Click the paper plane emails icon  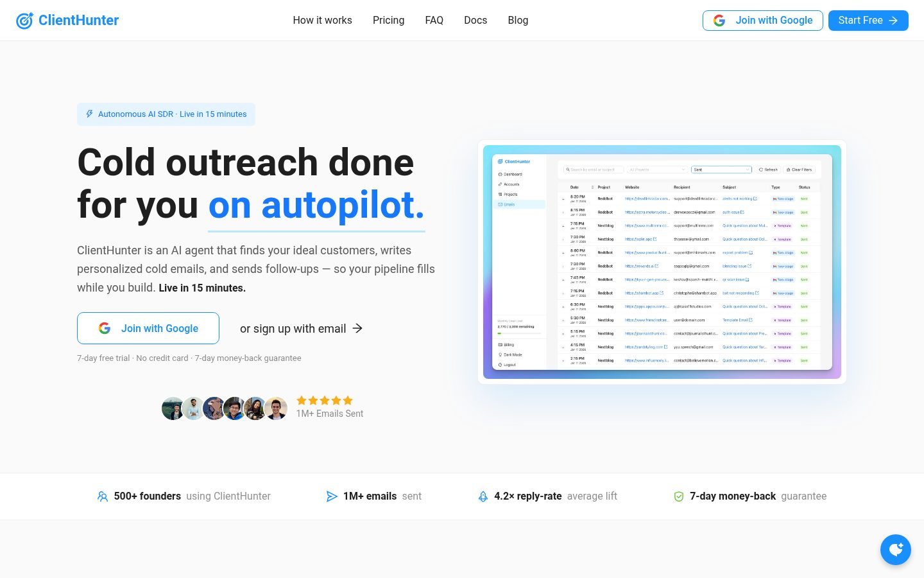[x=332, y=496]
